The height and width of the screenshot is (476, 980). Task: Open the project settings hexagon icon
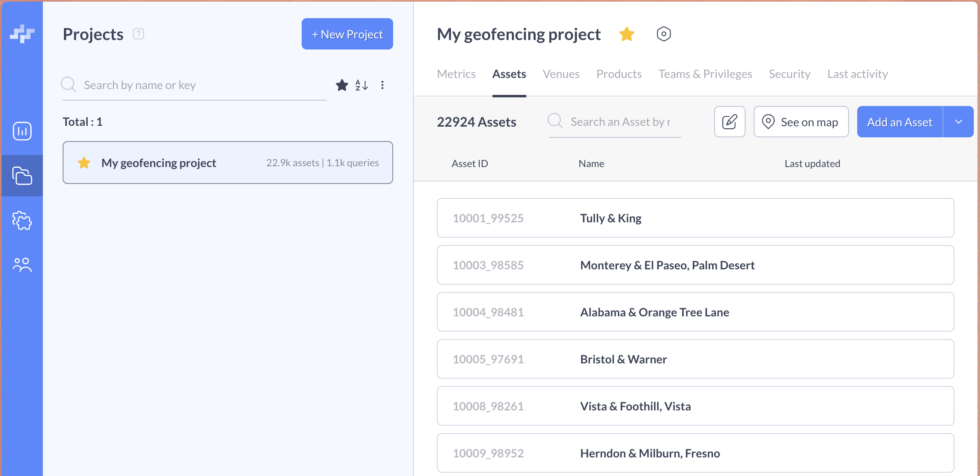pos(663,34)
